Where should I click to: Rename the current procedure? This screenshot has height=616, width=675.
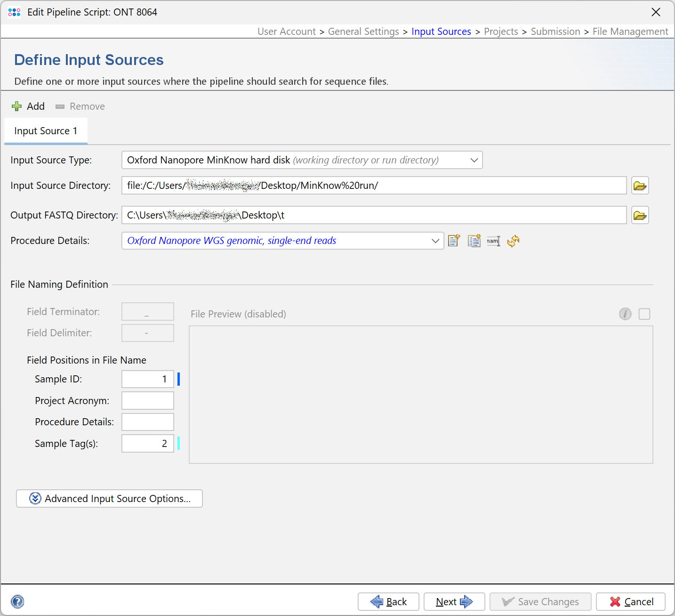click(x=493, y=241)
